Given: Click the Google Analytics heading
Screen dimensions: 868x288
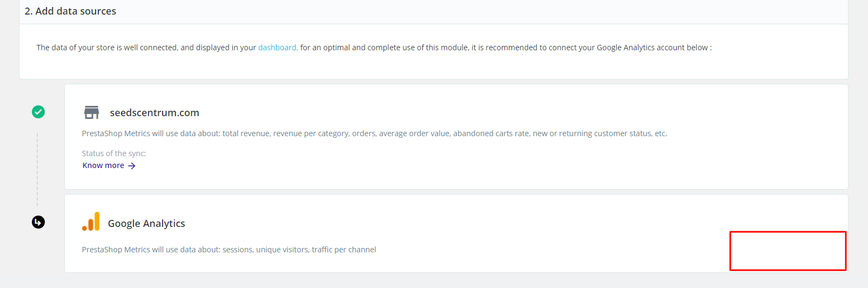Looking at the screenshot, I should point(146,223).
